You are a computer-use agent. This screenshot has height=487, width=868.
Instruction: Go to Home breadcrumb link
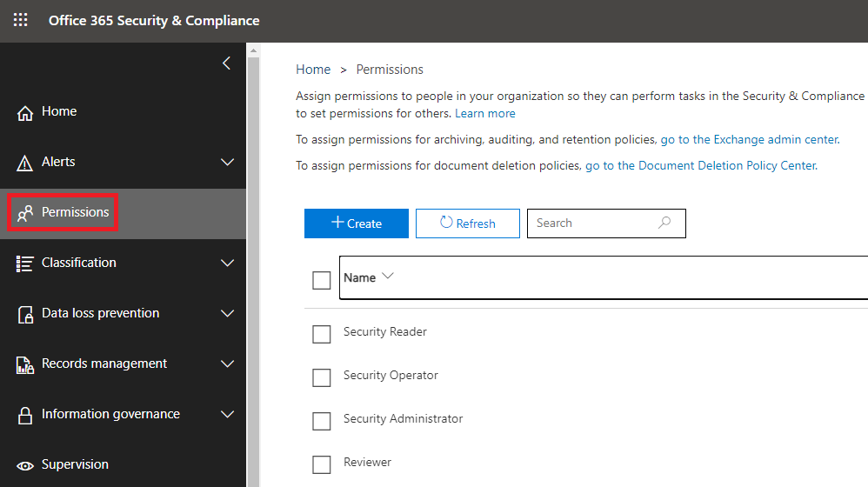click(x=313, y=70)
